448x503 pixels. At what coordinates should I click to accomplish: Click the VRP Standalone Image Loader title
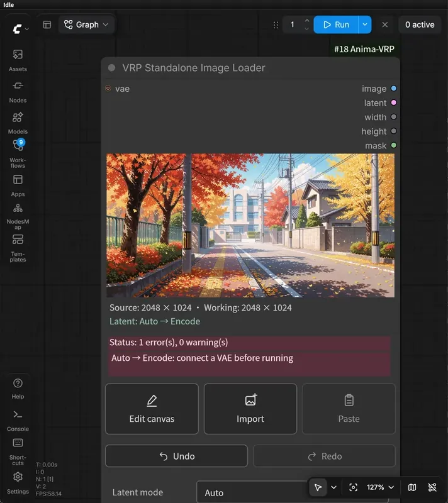(194, 68)
